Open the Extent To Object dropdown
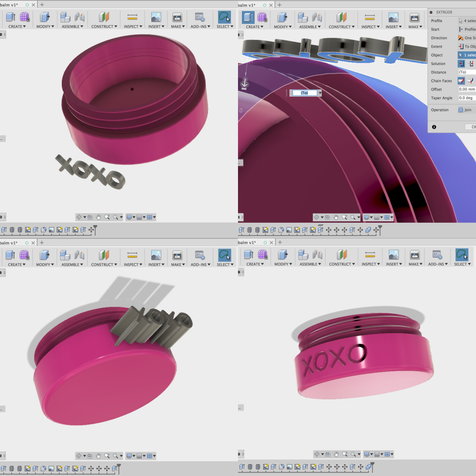This screenshot has height=476, width=476. pyautogui.click(x=466, y=47)
